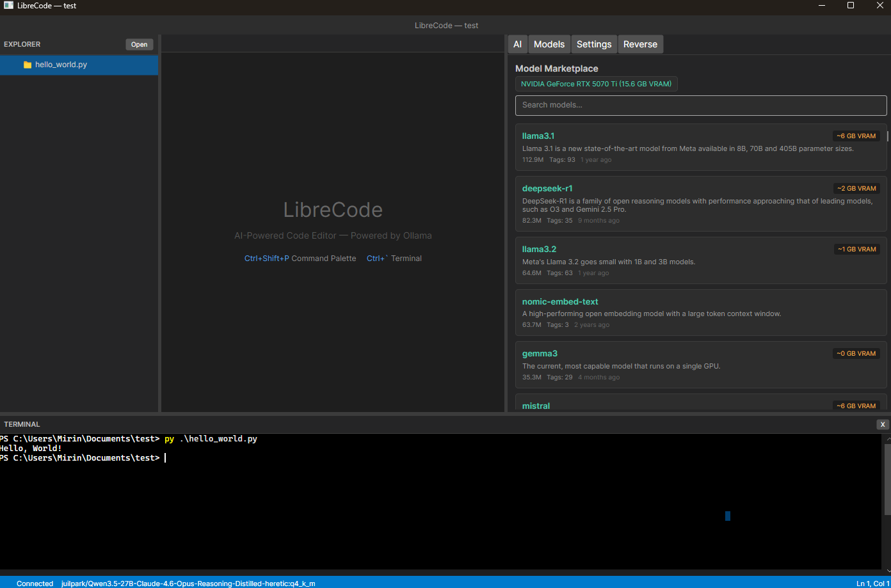Screen dimensions: 891x588
Task: Click the Qwen3.5-27B model name in status bar
Action: 188,584
